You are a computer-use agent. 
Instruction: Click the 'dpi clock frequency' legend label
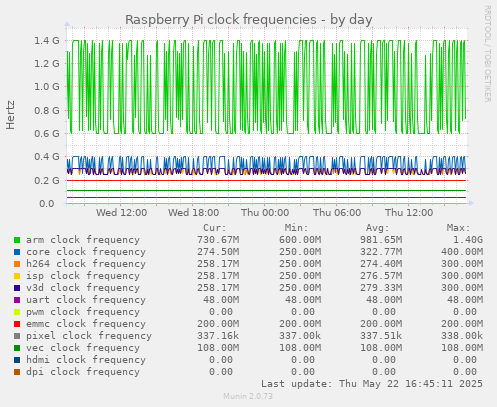point(83,372)
